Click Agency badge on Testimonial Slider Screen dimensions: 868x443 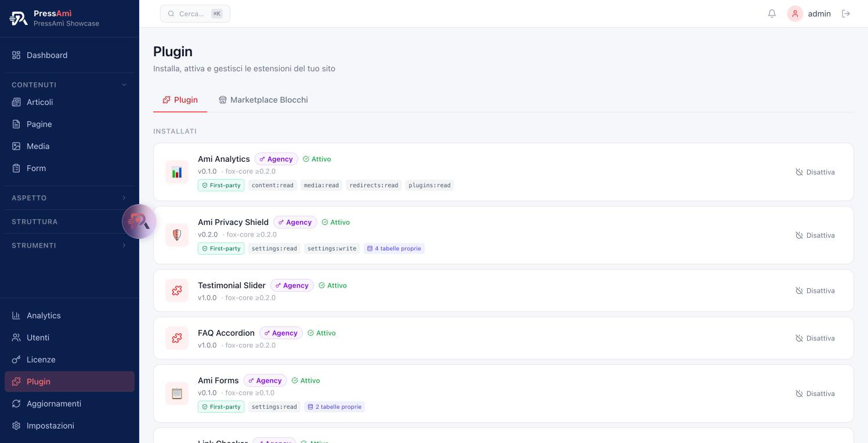[292, 285]
